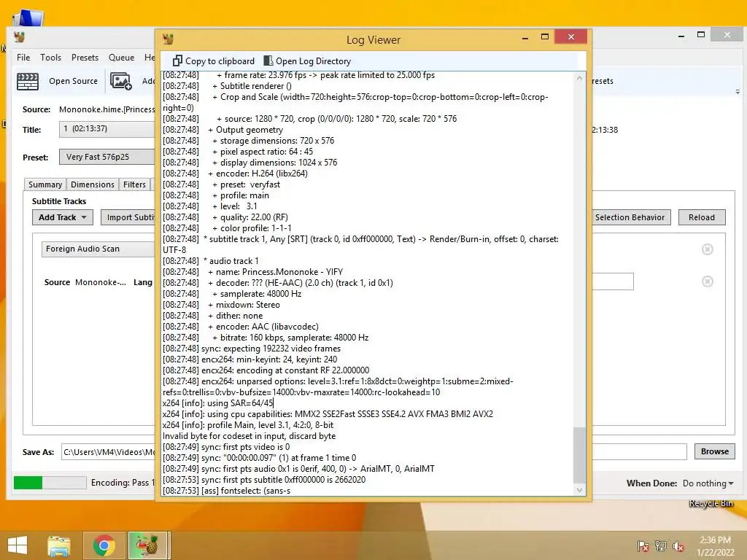Image resolution: width=747 pixels, height=560 pixels.
Task: Click the log line 'sync: expecting 192232 video frames'
Action: coord(271,349)
